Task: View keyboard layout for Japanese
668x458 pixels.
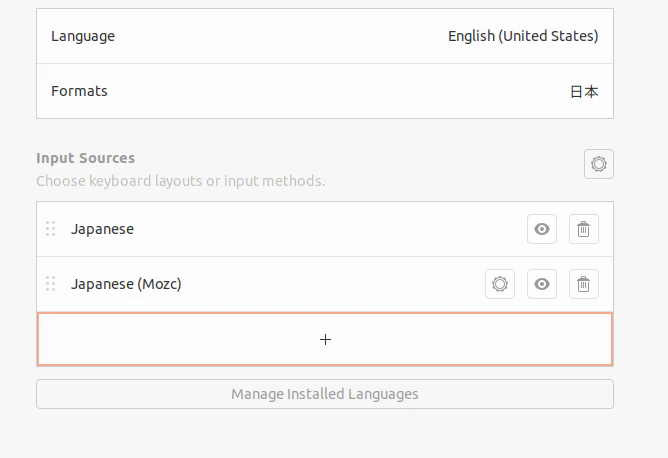Action: 541,229
